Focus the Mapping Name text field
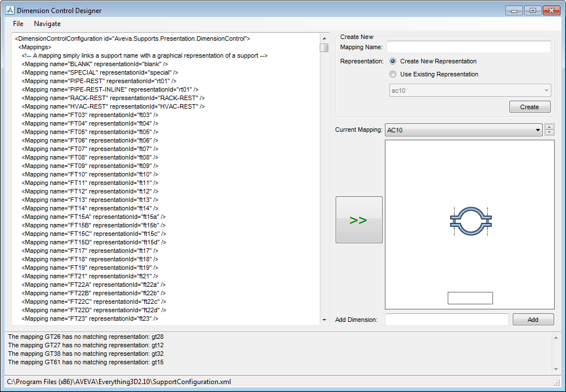 [468, 47]
